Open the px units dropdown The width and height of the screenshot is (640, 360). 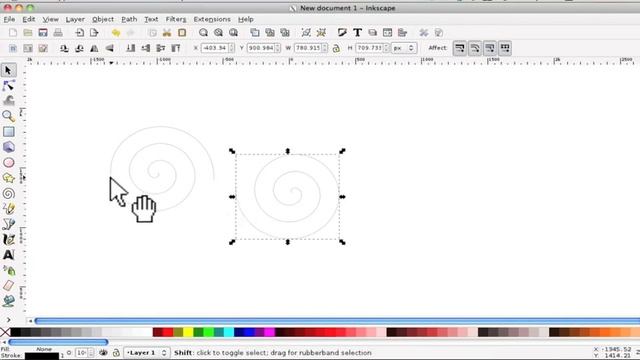pos(404,48)
